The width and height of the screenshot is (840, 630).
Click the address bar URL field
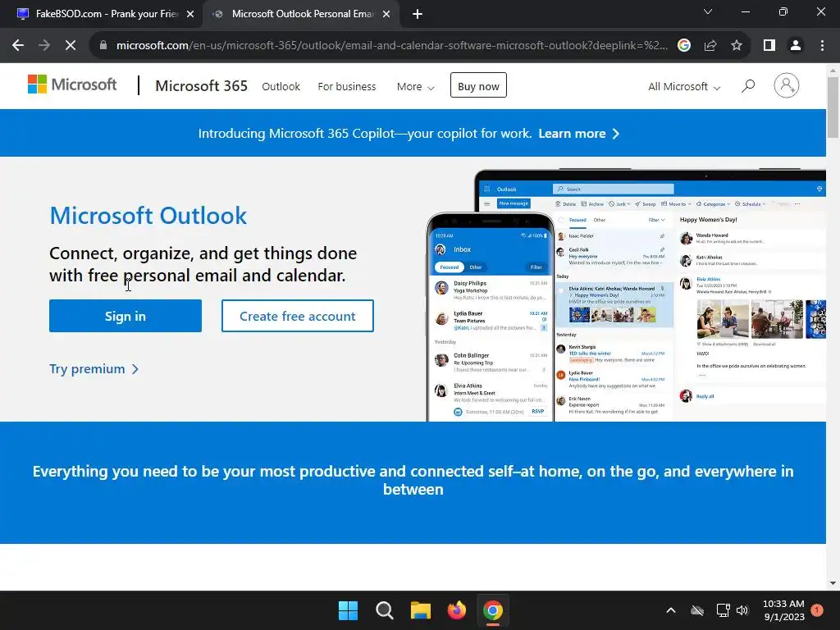pos(391,46)
